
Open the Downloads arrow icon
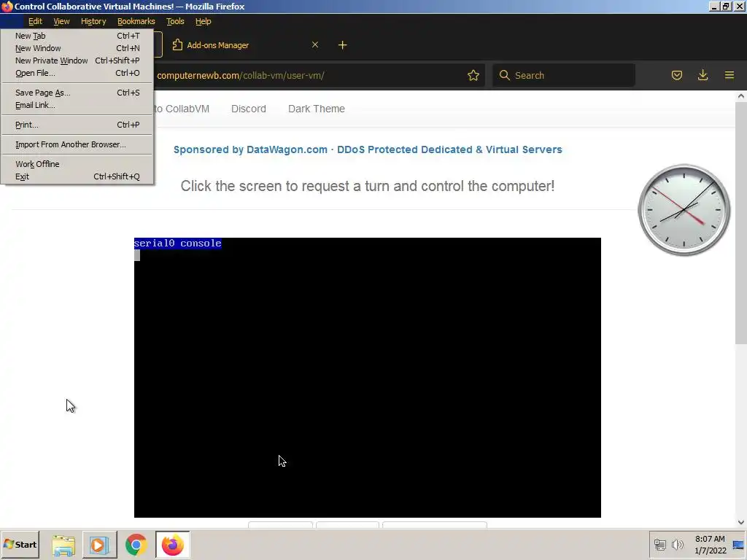pos(703,75)
